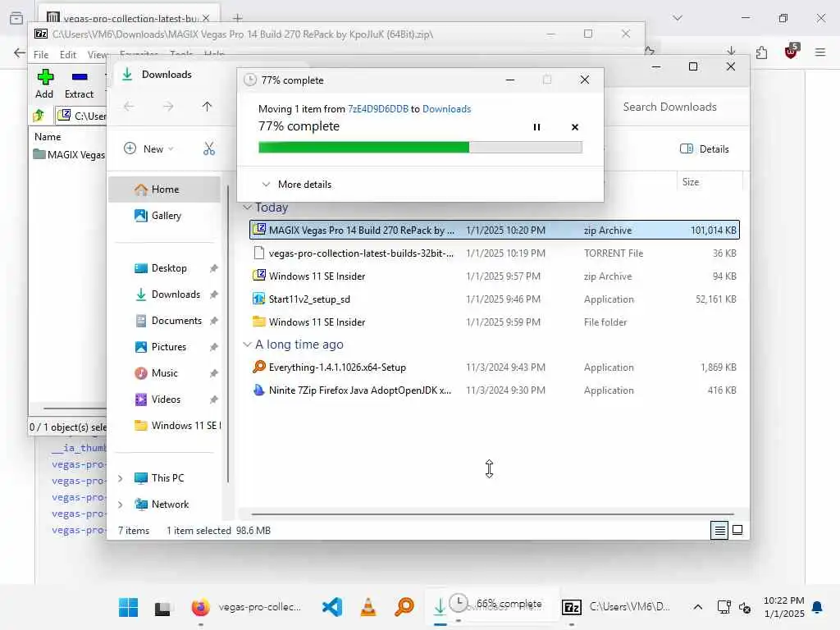Click the Add button in 7-Zip

[x=44, y=84]
